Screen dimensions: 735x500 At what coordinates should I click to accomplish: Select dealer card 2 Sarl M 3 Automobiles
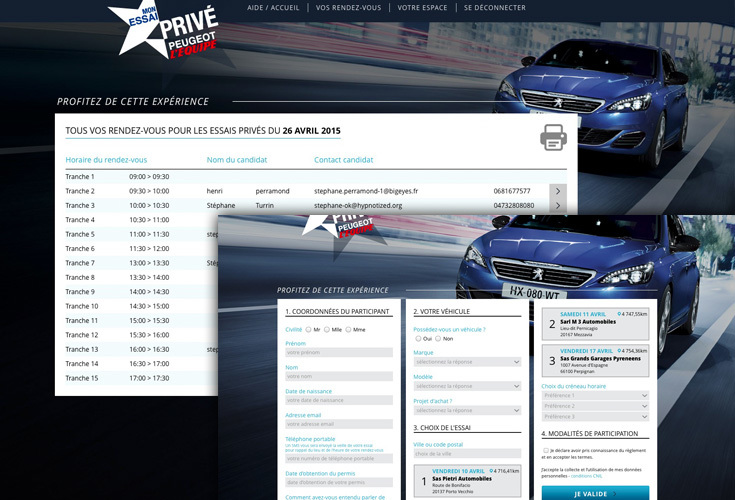pyautogui.click(x=595, y=324)
